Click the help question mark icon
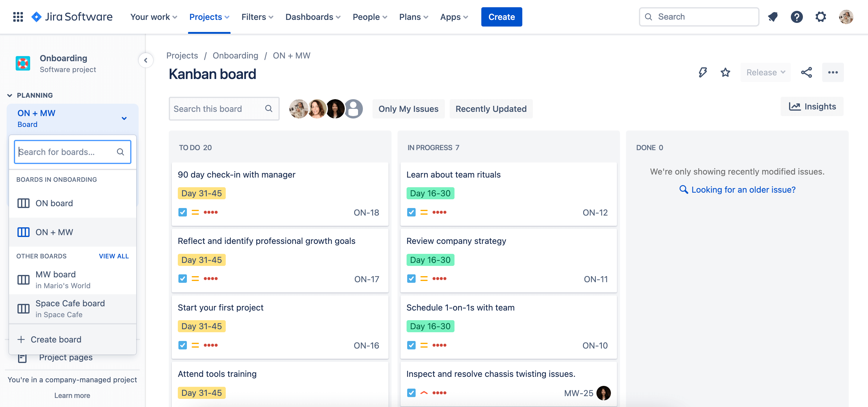Viewport: 868px width, 407px height. click(x=797, y=17)
